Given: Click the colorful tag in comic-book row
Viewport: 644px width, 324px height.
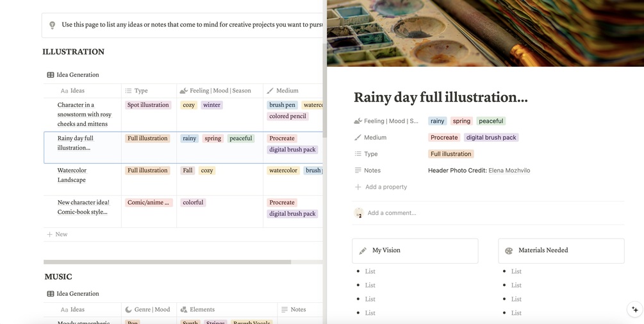Looking at the screenshot, I should coord(193,202).
